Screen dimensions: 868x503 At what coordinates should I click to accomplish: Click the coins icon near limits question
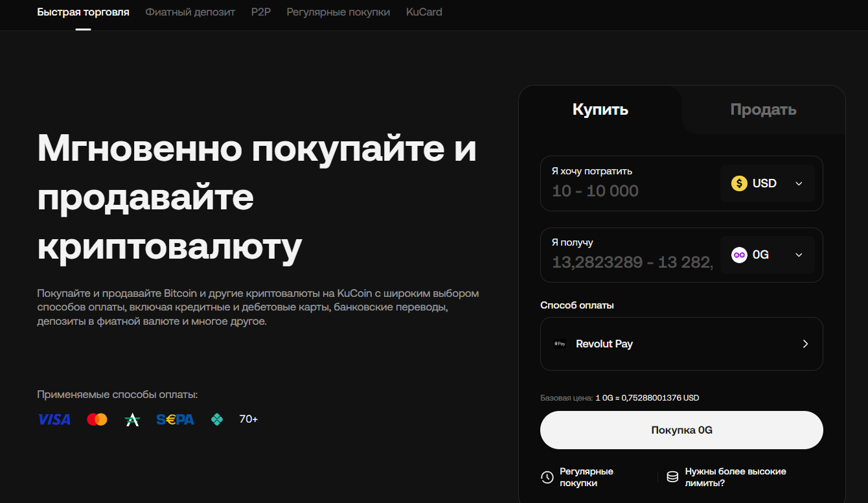[672, 476]
